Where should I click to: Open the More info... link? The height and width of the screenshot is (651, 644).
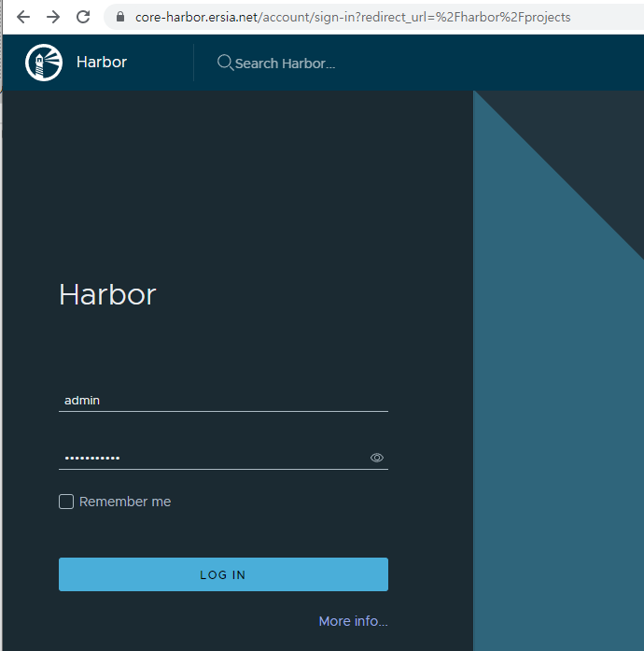[x=353, y=621]
